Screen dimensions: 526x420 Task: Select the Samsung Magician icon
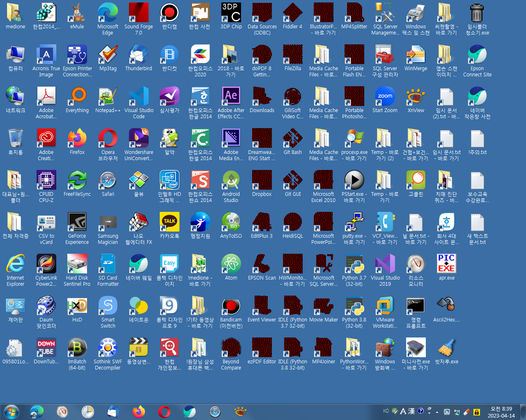point(108,228)
